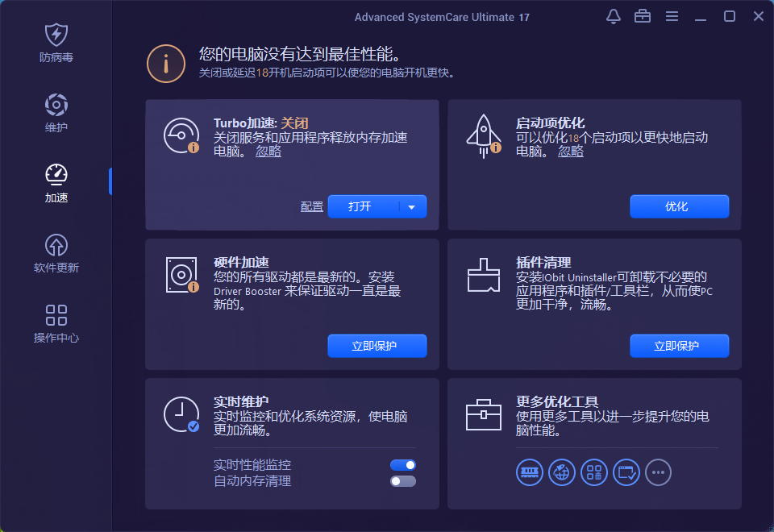This screenshot has height=532, width=774.
Task: Click 立即保护 under 插件清理
Action: [679, 346]
